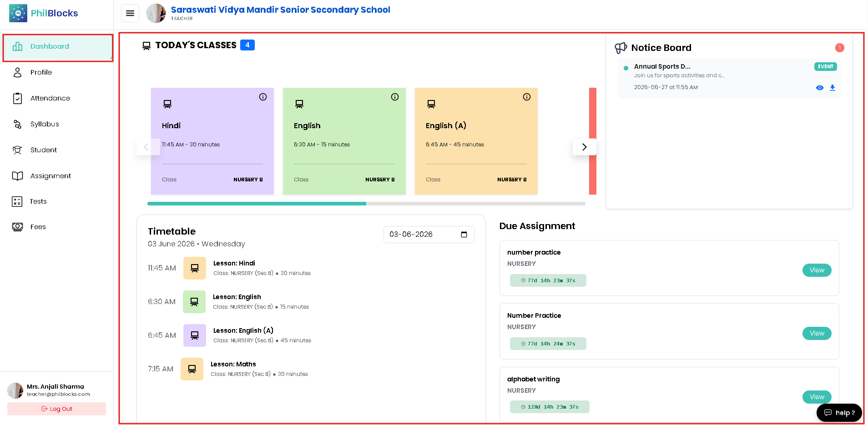Screen dimensions: 868x425
Task: Open the calendar picker icon in Timetable
Action: pyautogui.click(x=464, y=235)
